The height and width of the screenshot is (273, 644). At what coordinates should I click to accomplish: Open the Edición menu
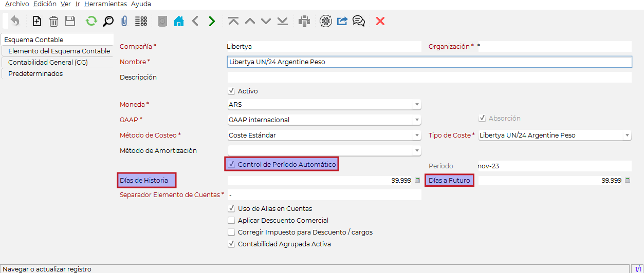coord(45,4)
